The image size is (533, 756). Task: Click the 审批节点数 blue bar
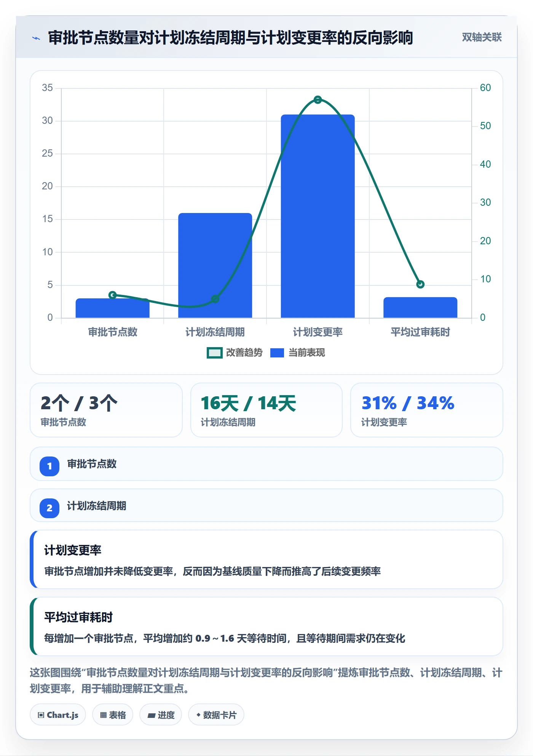coord(112,308)
